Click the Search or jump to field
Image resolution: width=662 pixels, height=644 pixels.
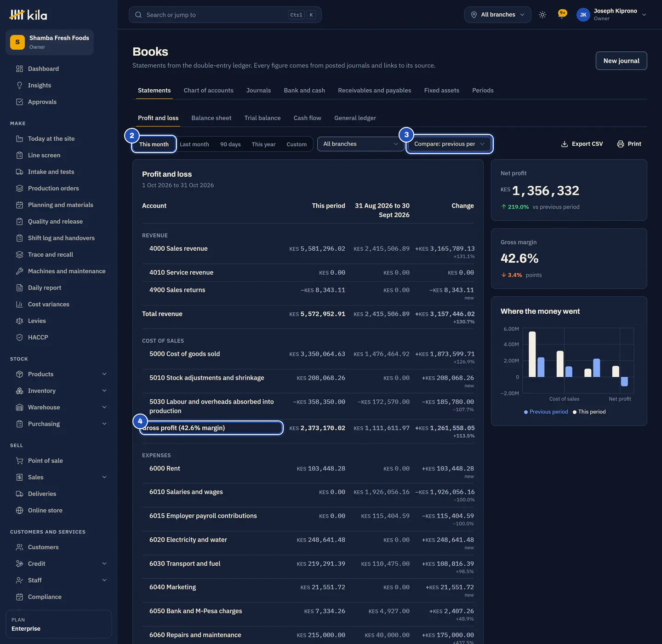coord(225,15)
